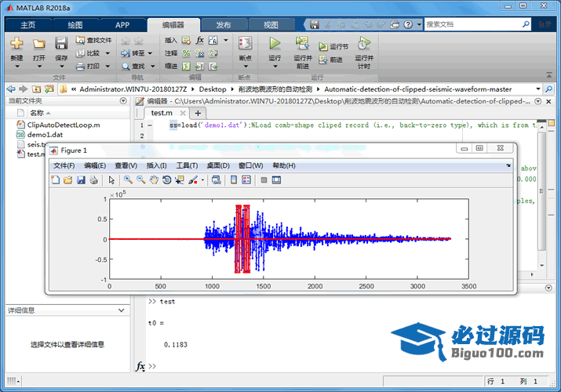
Task: Toggle the Pan hand tool in Figure 1
Action: pos(154,180)
